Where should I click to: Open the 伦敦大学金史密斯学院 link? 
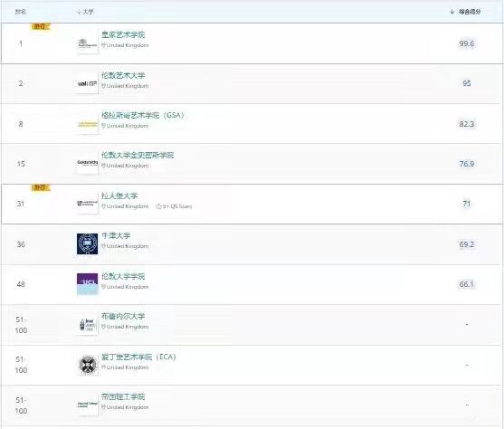[138, 156]
